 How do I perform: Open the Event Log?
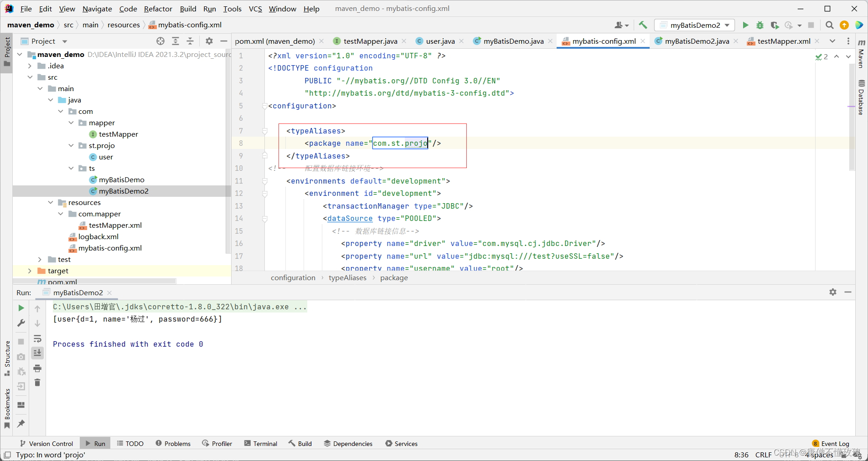[831, 444]
